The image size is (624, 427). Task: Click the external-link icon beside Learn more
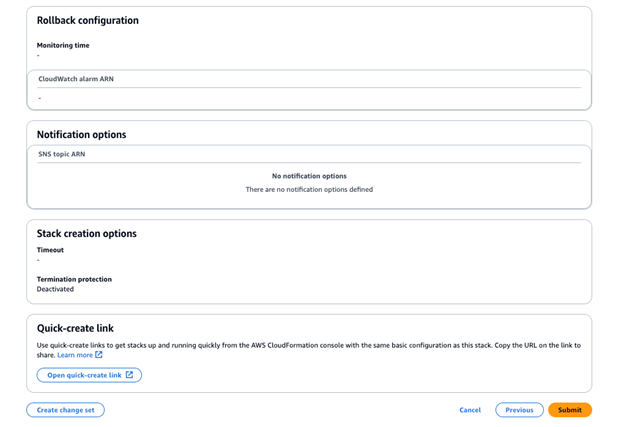pyautogui.click(x=99, y=355)
